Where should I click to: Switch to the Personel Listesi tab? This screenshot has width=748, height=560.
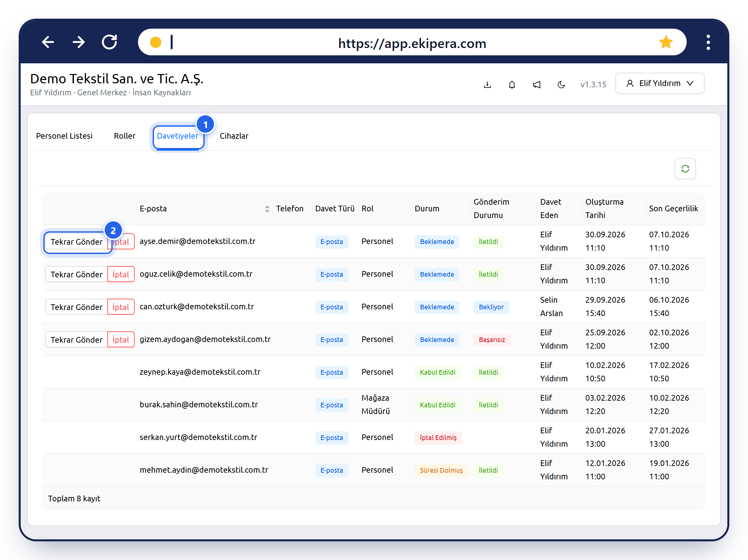64,136
